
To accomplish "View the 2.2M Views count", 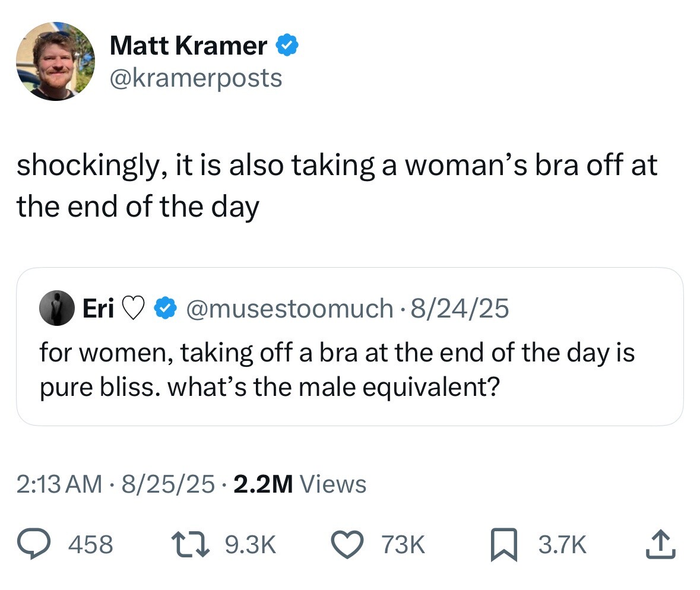I will 300,484.
